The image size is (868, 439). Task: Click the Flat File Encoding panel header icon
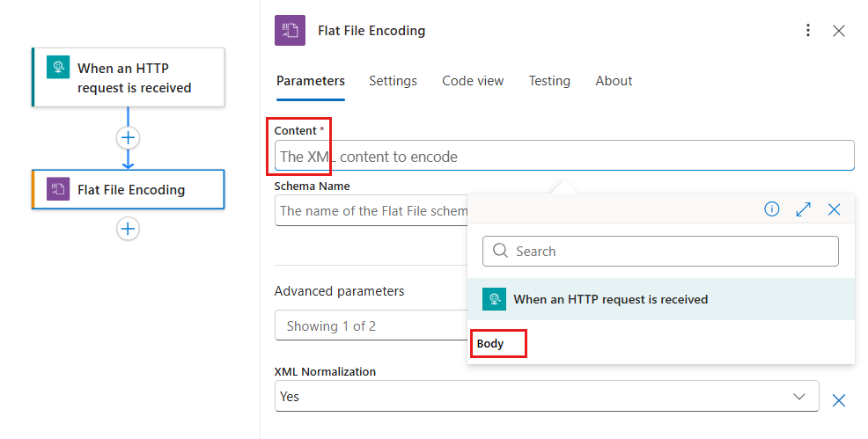coord(291,31)
